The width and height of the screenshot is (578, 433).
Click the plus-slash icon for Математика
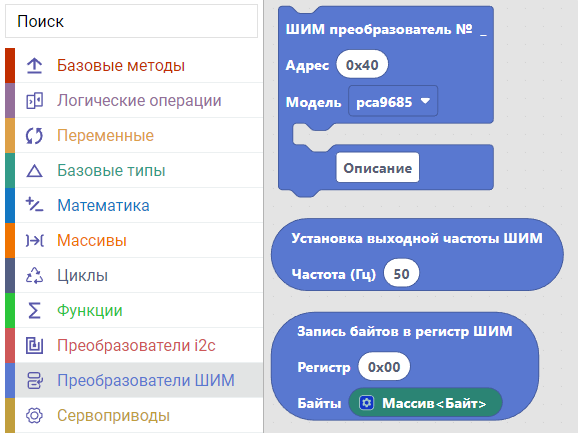pos(34,205)
